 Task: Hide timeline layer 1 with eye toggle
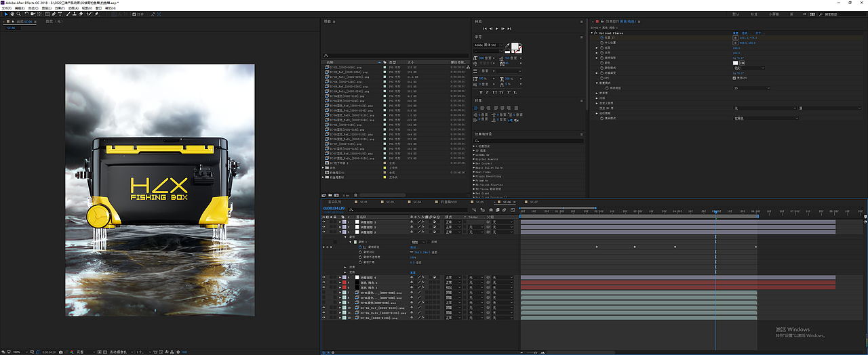pyautogui.click(x=323, y=222)
